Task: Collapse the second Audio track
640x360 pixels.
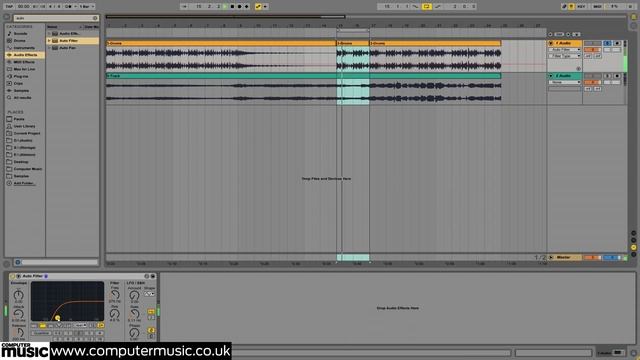Action: (551, 76)
